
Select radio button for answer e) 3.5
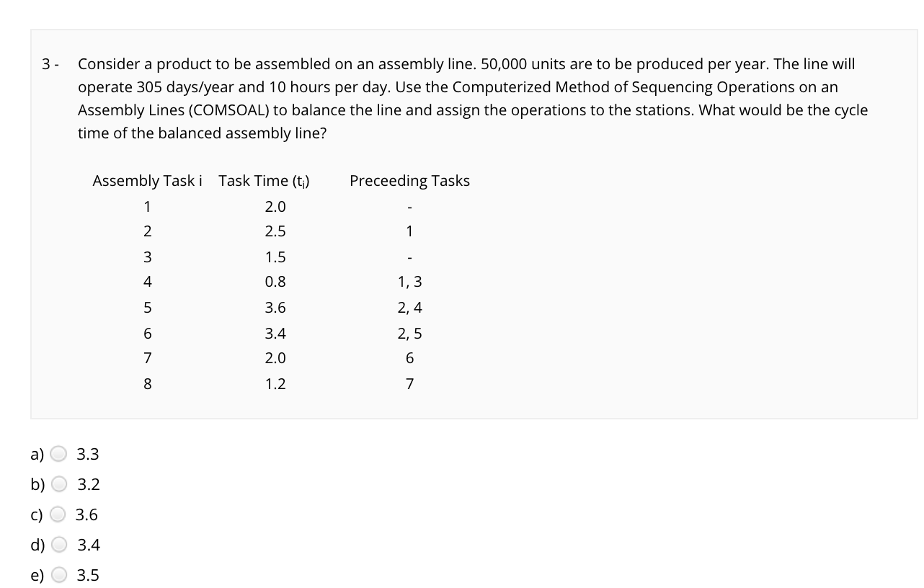(59, 574)
